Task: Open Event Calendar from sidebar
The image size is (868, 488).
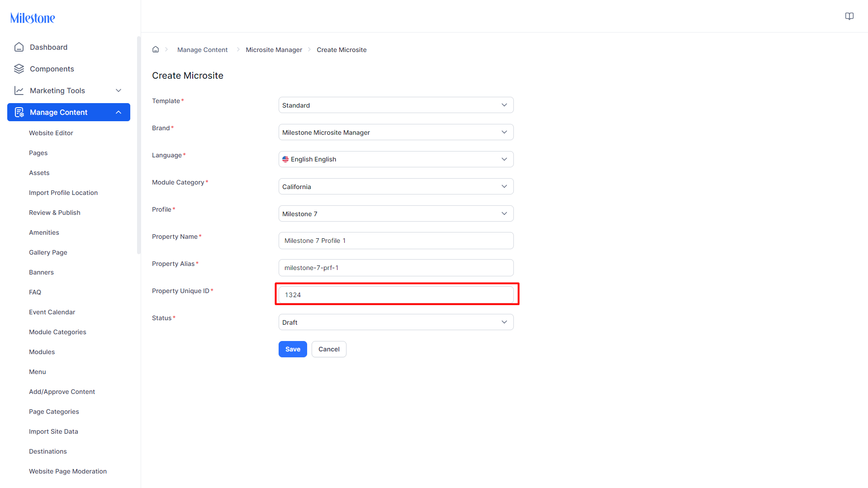Action: click(x=52, y=312)
